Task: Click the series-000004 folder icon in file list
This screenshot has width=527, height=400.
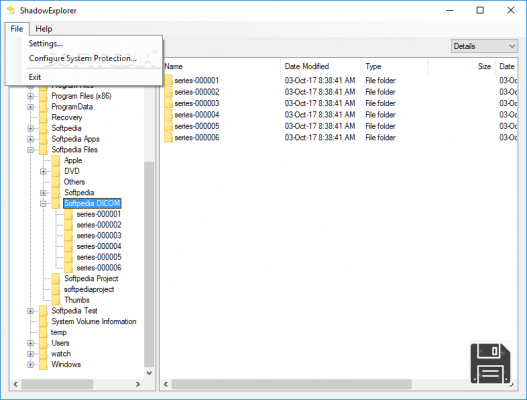Action: pyautogui.click(x=168, y=115)
